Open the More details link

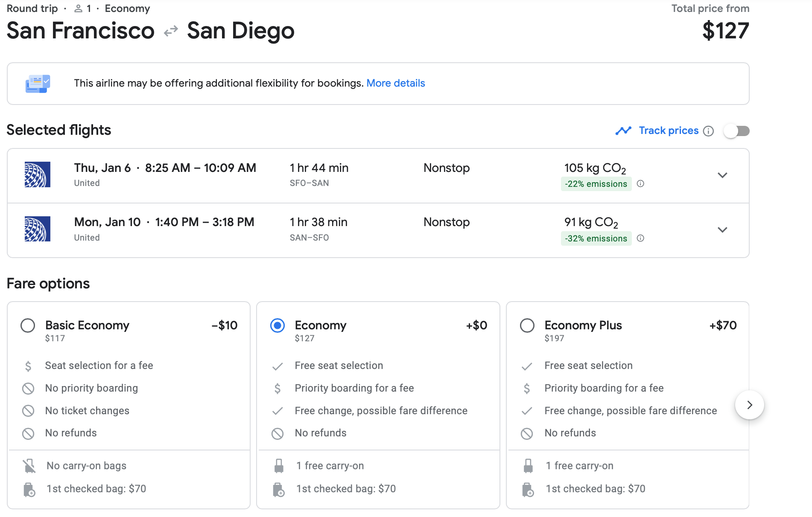tap(395, 83)
